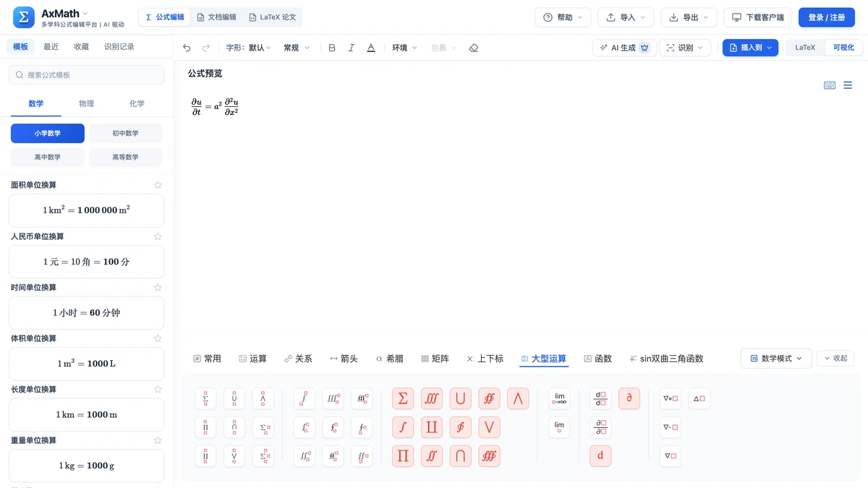868x488 pixels.
Task: Insert the coproduct ∐ symbol
Action: [x=432, y=427]
